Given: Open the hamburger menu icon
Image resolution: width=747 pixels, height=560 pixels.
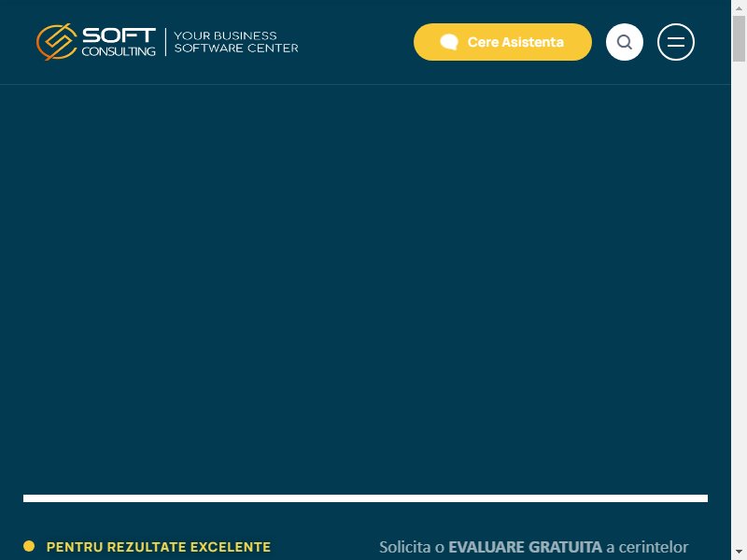Looking at the screenshot, I should pyautogui.click(x=675, y=42).
